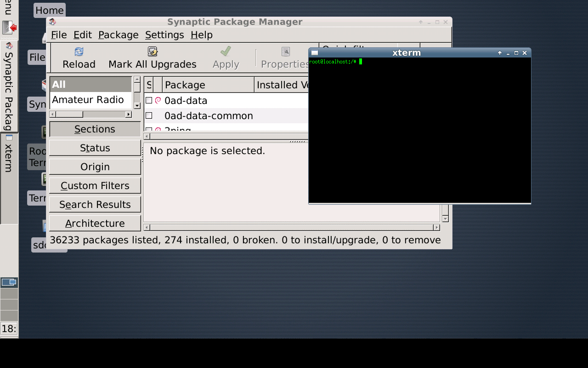Screen dimensions: 588x368
Task: Click the Search Results filter button
Action: [95, 204]
